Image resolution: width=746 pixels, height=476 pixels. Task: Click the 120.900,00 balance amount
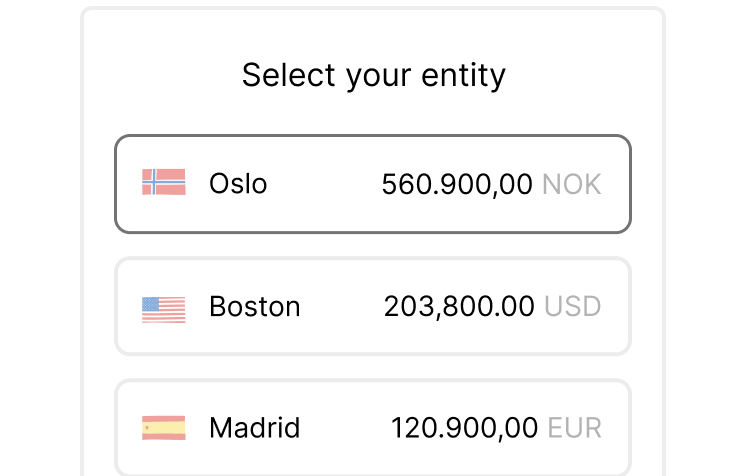(x=464, y=429)
